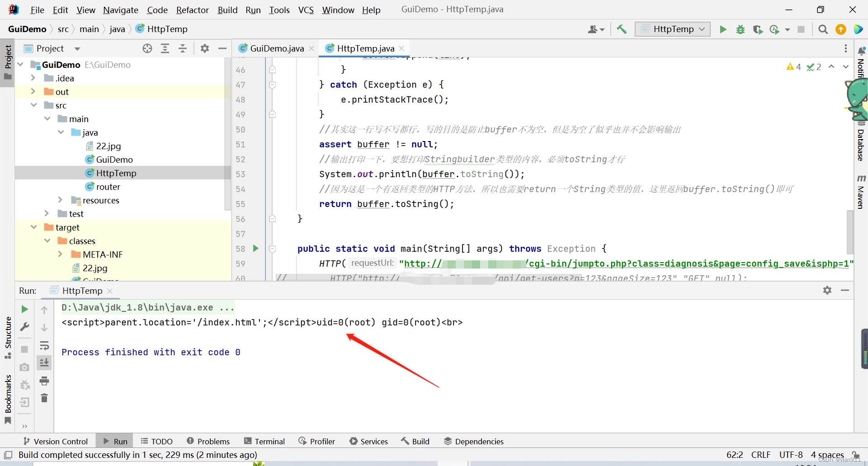Click the CRLF line separator in status bar
Image resolution: width=868 pixels, height=466 pixels.
pos(760,455)
